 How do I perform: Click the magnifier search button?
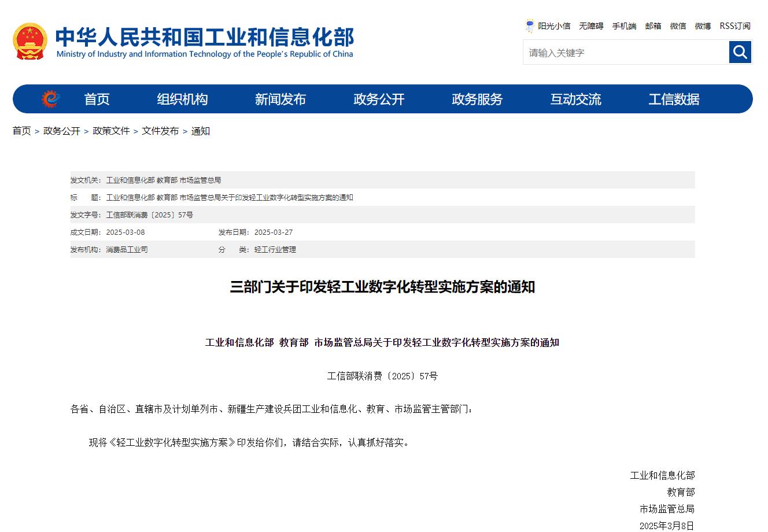click(740, 52)
